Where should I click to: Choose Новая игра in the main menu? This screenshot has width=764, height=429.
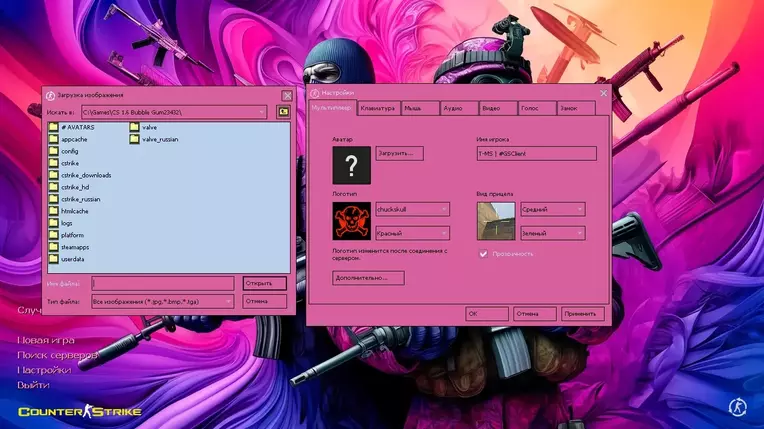click(46, 340)
